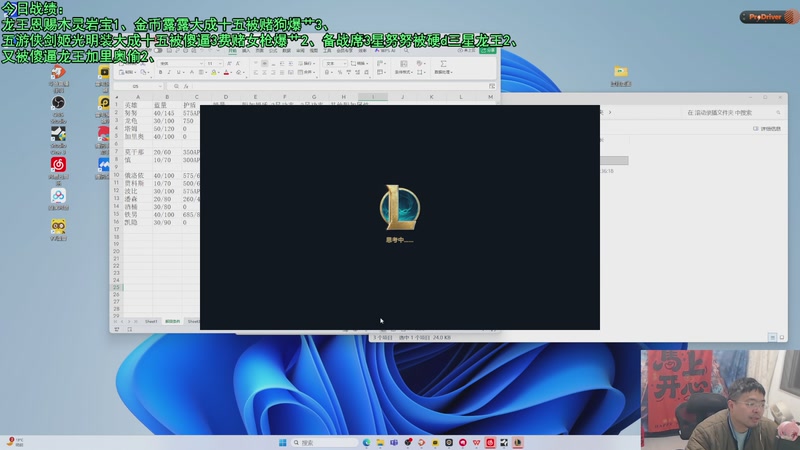Click the AutoSum sigma icon
Screen dimensions: 800x450
[443, 64]
